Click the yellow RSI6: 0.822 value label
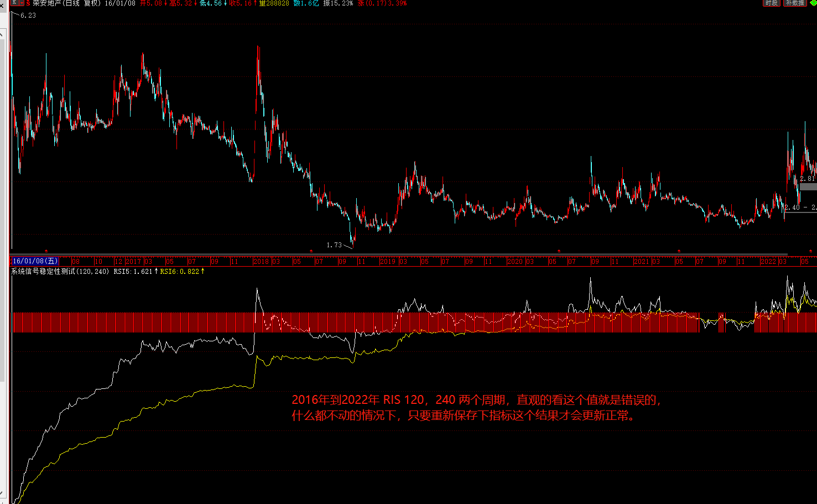This screenshot has height=504, width=817. tap(180, 272)
